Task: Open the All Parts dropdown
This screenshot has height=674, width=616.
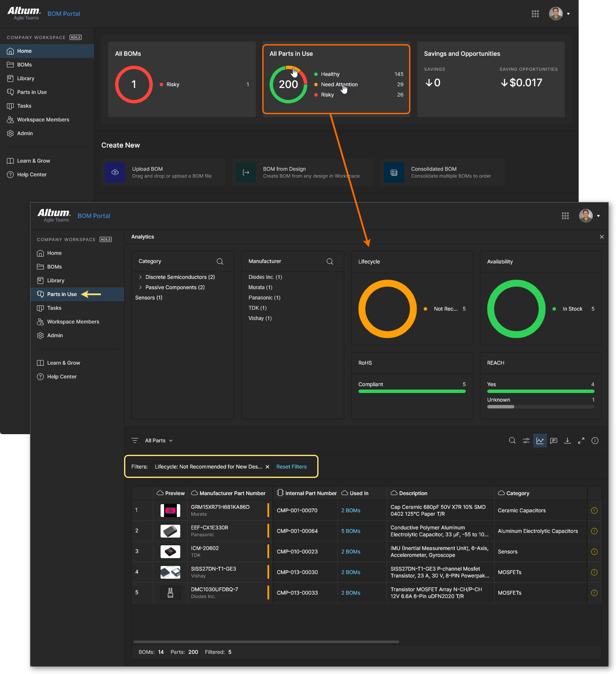Action: 159,441
